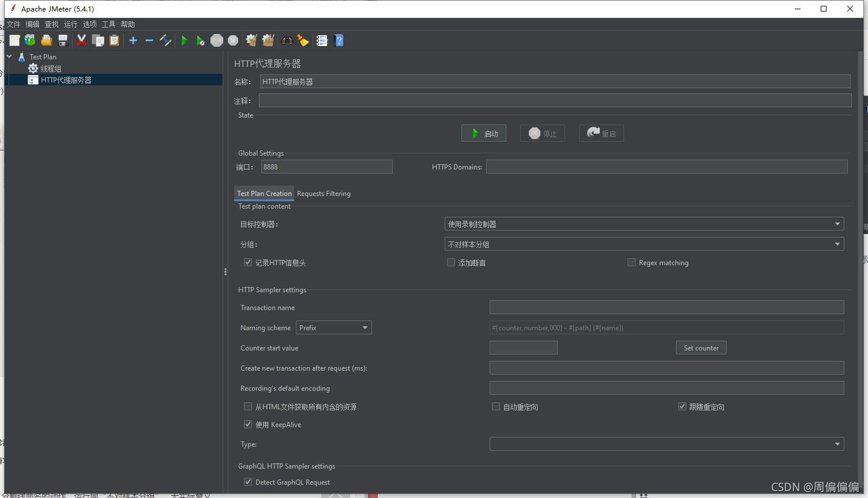Open Help with the question mark icon
This screenshot has width=868, height=498.
click(x=339, y=40)
